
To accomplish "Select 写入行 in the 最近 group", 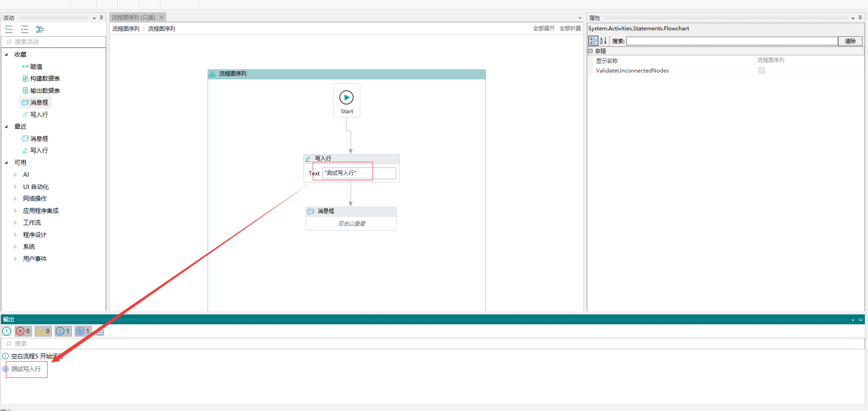I will click(x=35, y=150).
